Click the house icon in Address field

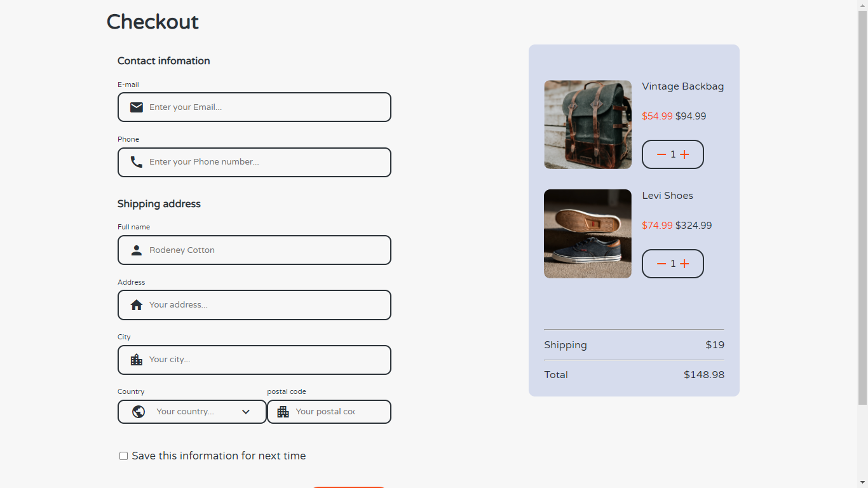click(136, 305)
